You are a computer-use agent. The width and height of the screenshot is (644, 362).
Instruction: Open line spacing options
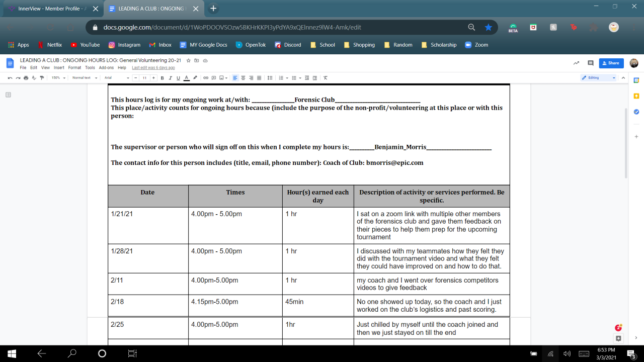[x=270, y=78]
